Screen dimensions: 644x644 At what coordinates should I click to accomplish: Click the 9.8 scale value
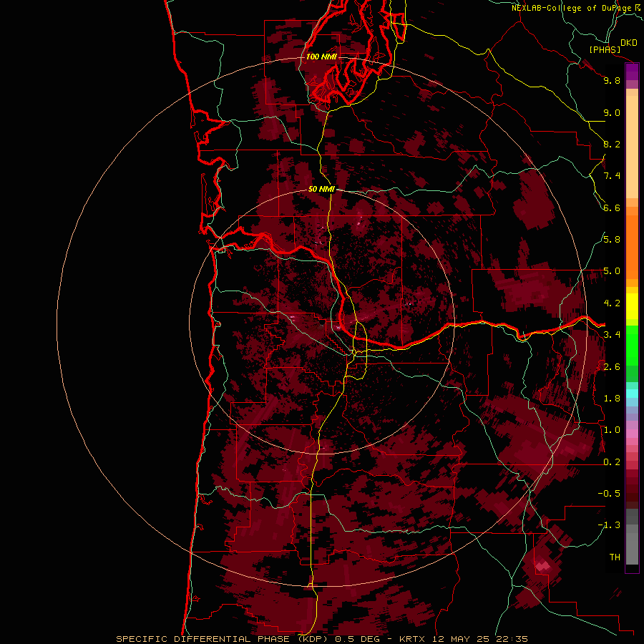(612, 80)
